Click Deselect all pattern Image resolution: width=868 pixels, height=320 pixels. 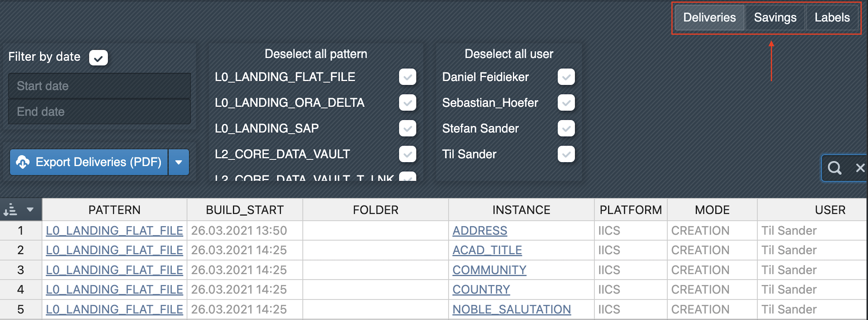point(316,54)
